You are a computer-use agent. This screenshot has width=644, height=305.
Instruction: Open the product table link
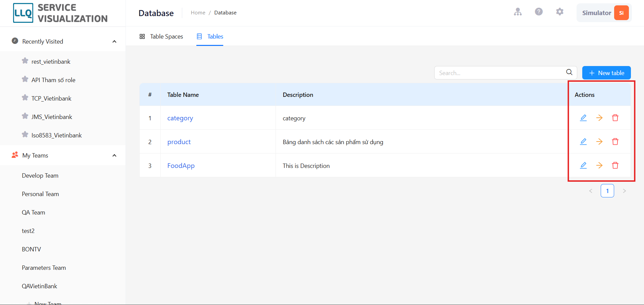pyautogui.click(x=179, y=142)
